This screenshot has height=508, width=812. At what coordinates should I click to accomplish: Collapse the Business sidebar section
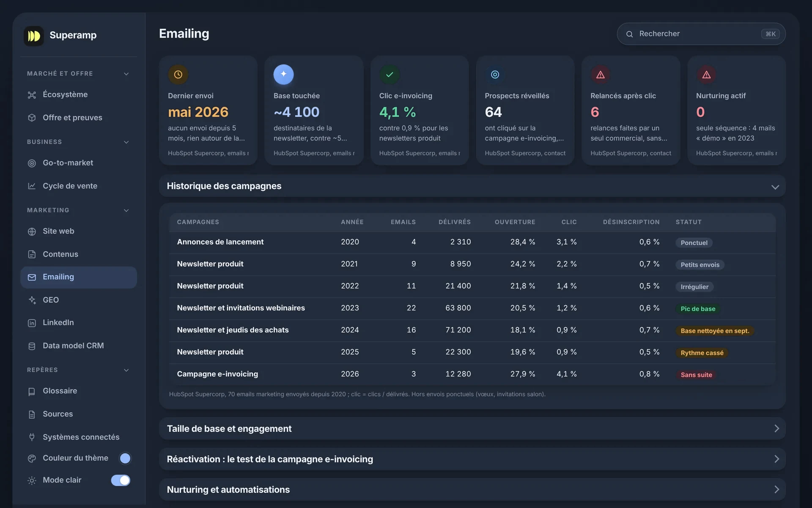126,142
